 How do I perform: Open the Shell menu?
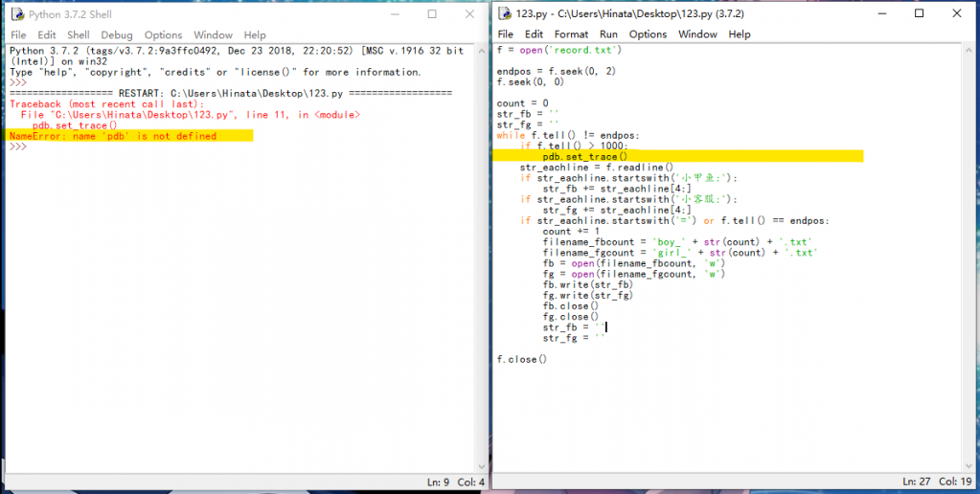click(x=78, y=35)
